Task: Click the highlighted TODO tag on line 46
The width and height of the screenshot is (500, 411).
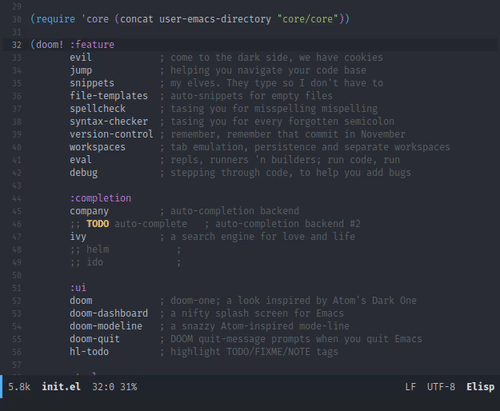Action: click(98, 223)
